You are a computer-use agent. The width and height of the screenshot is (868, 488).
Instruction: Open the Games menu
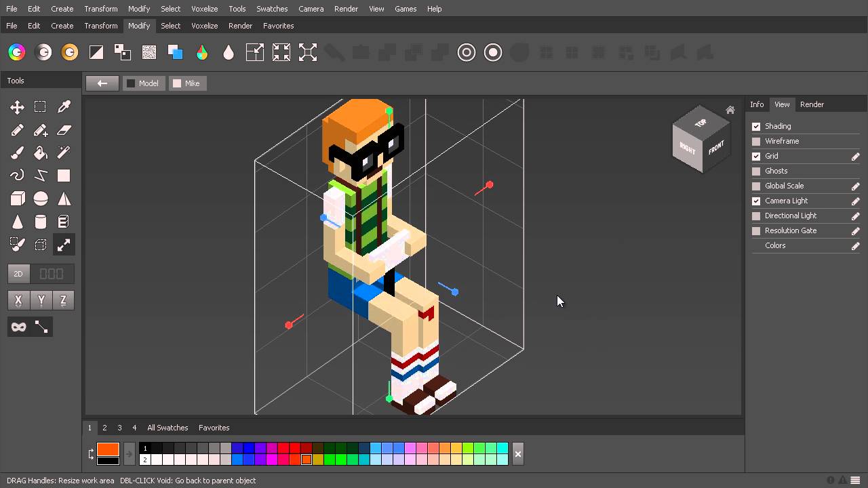click(406, 9)
